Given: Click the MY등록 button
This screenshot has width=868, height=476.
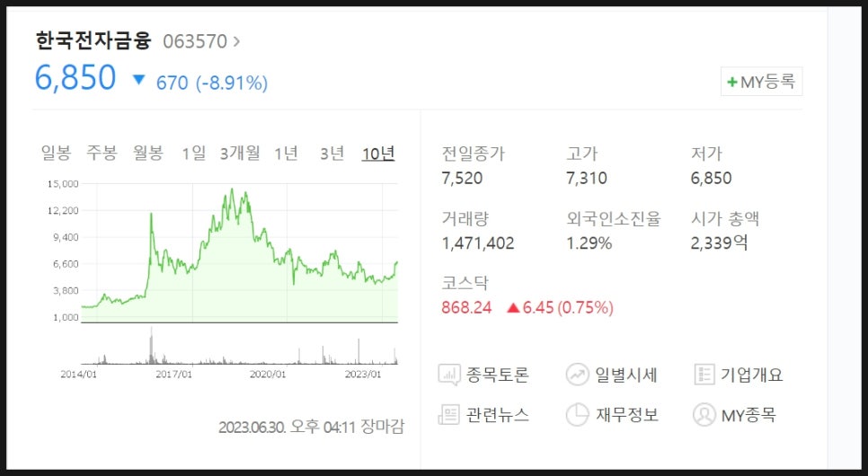Looking at the screenshot, I should [x=762, y=82].
